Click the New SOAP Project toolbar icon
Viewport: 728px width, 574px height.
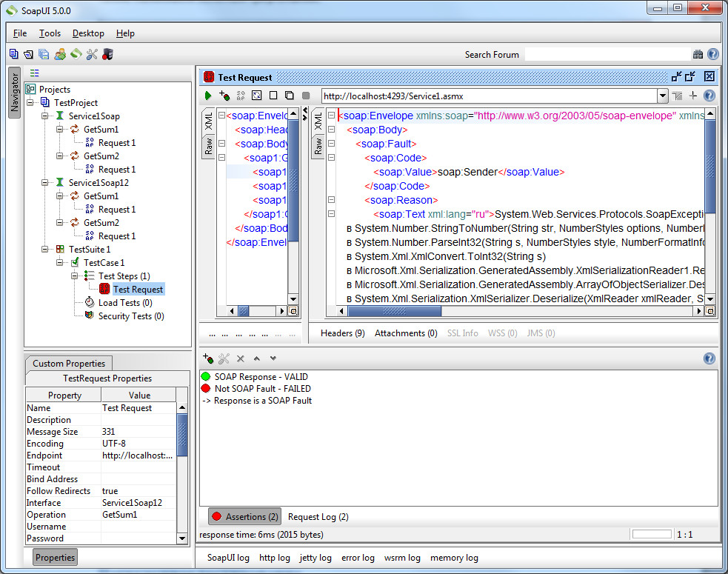click(x=13, y=54)
